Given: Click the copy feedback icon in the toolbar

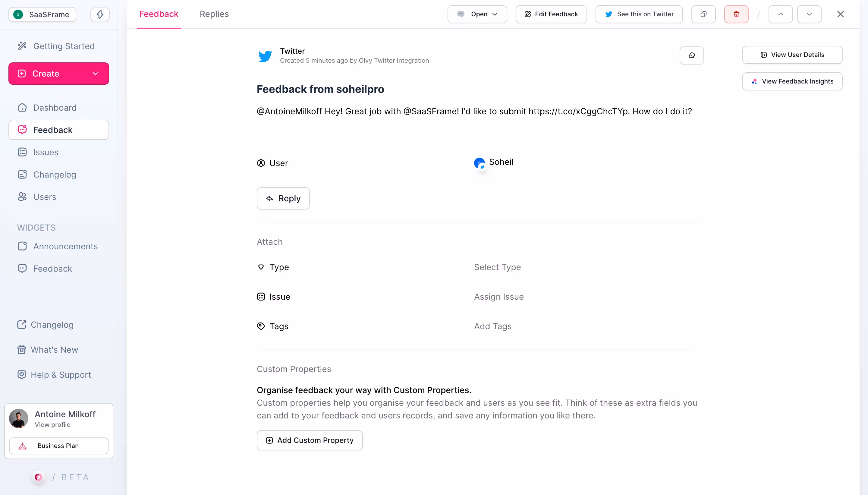Looking at the screenshot, I should [x=703, y=14].
